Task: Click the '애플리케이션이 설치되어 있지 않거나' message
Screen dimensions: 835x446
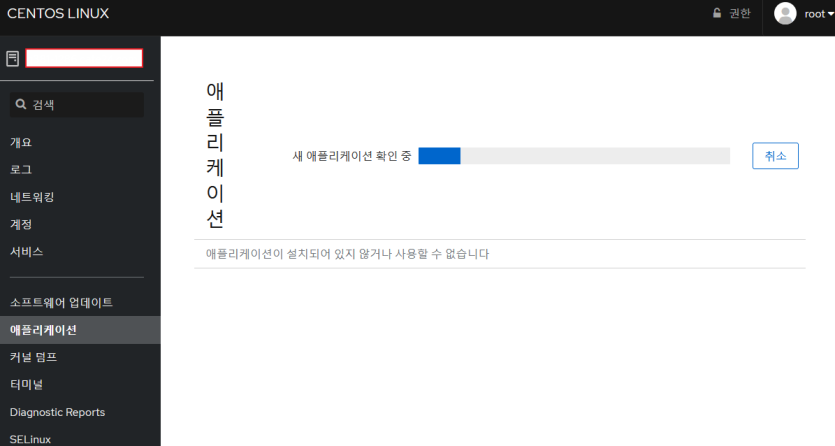Action: [347, 254]
